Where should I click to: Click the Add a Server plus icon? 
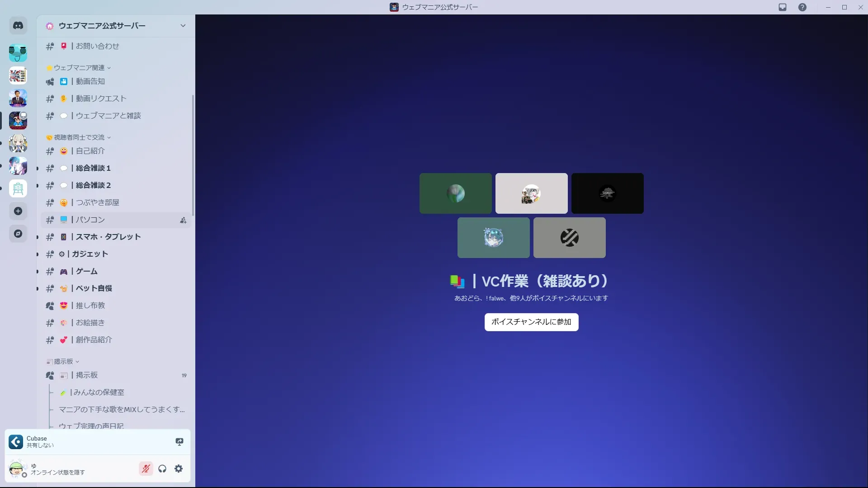tap(18, 211)
